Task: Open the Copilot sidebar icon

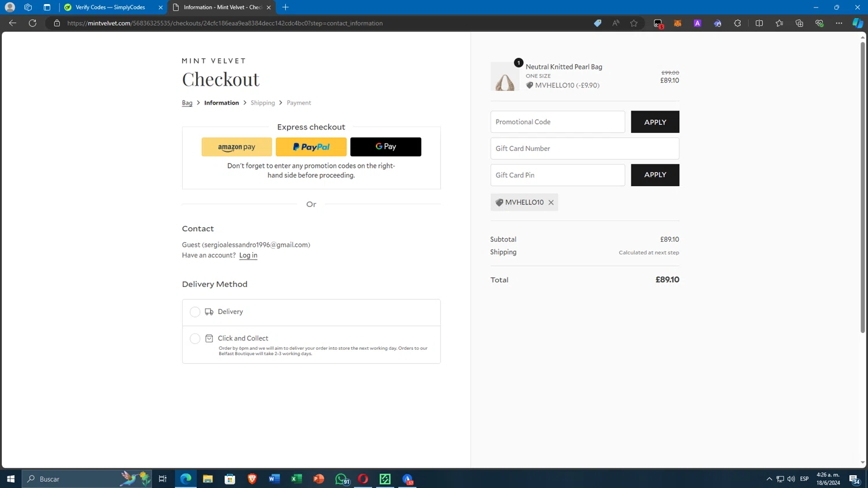Action: [x=858, y=23]
